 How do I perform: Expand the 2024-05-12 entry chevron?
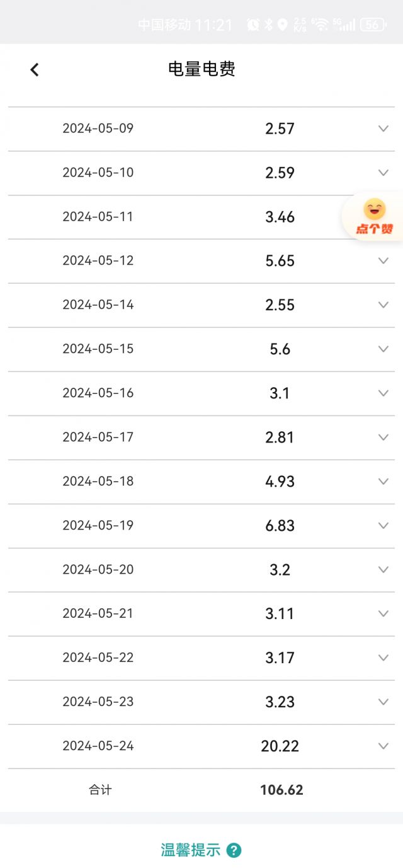pyautogui.click(x=383, y=261)
